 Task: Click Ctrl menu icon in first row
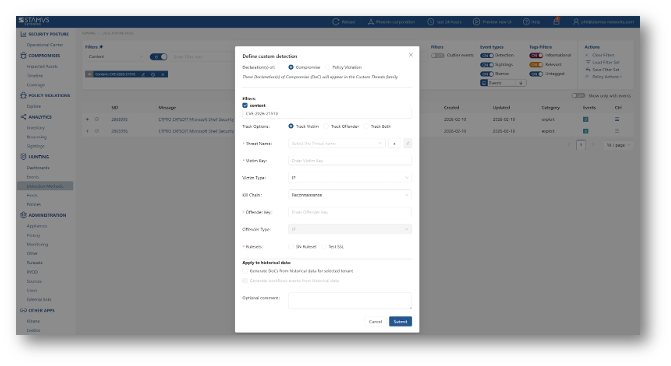coord(617,119)
